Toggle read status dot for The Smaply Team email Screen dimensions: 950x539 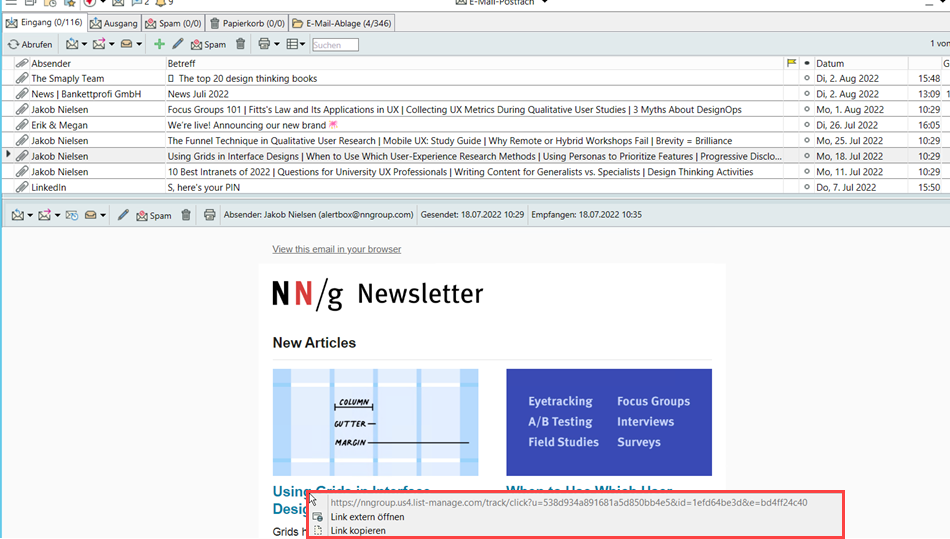(x=806, y=78)
